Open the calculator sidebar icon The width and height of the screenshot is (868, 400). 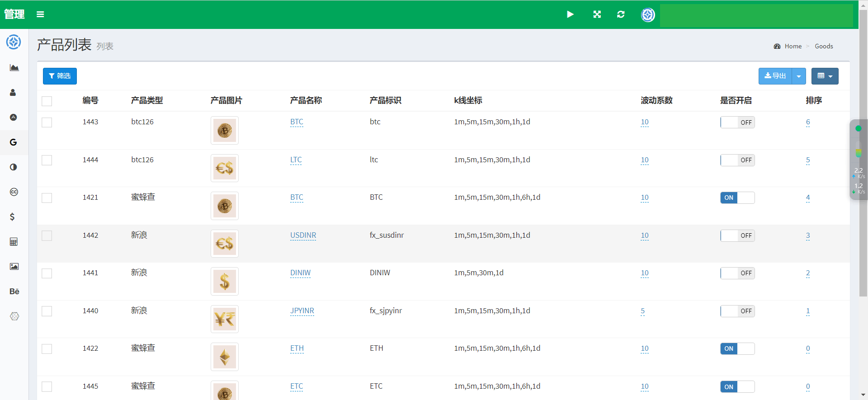[14, 242]
